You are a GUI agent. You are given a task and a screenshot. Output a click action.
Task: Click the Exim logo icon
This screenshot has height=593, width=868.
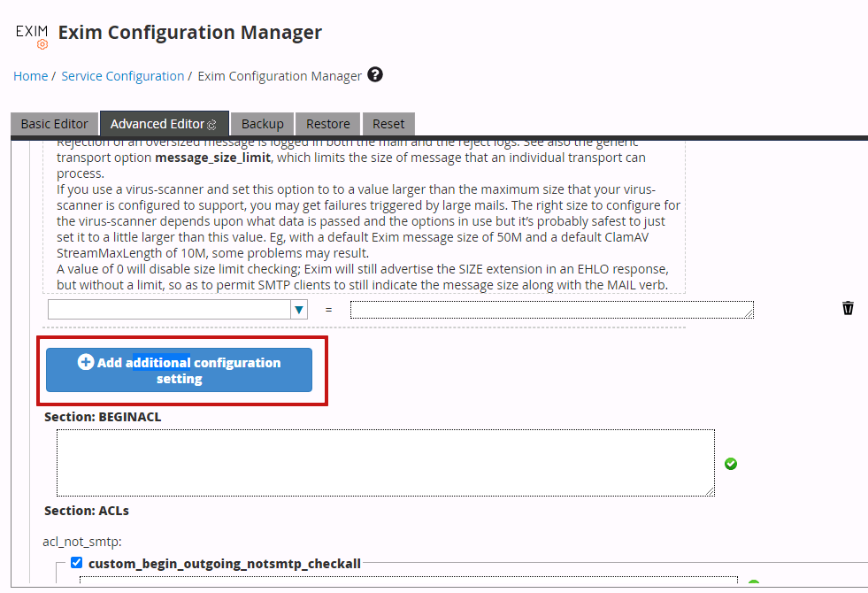tap(32, 36)
